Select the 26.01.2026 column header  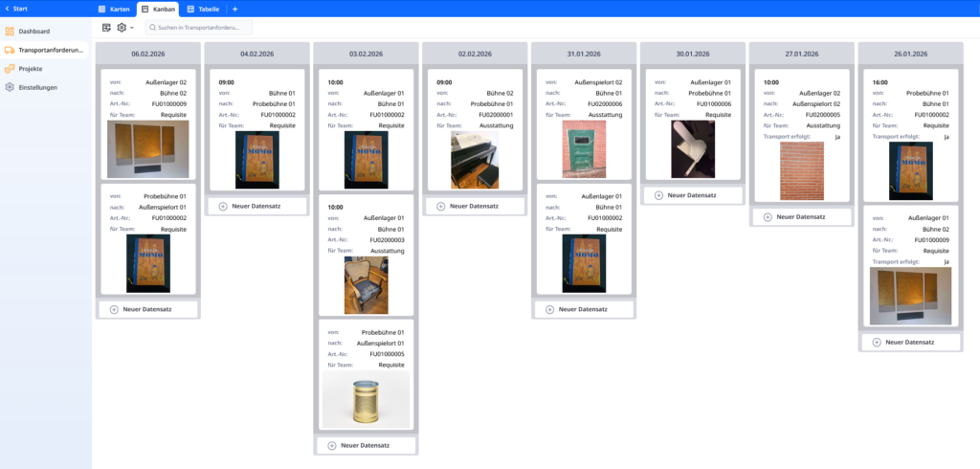point(911,54)
